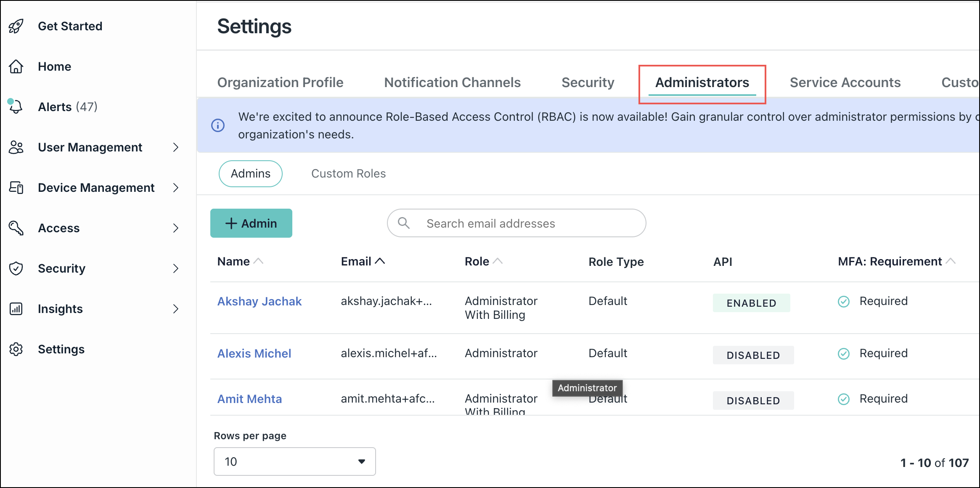This screenshot has width=980, height=488.
Task: Open Insights via the chart icon
Action: pos(16,309)
